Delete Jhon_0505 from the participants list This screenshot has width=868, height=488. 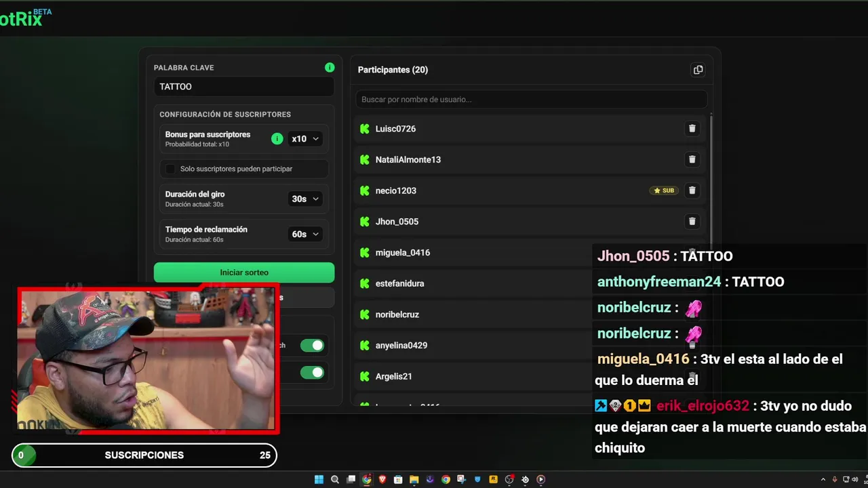click(692, 221)
